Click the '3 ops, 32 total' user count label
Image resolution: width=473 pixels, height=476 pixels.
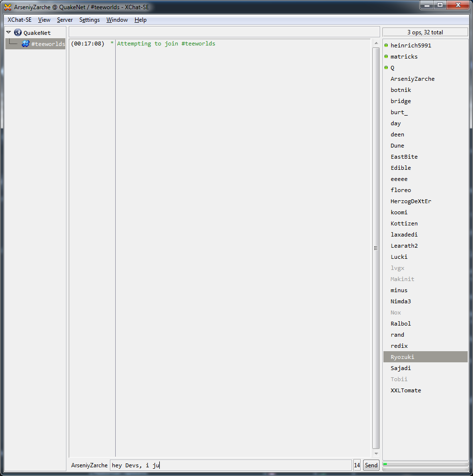[425, 32]
